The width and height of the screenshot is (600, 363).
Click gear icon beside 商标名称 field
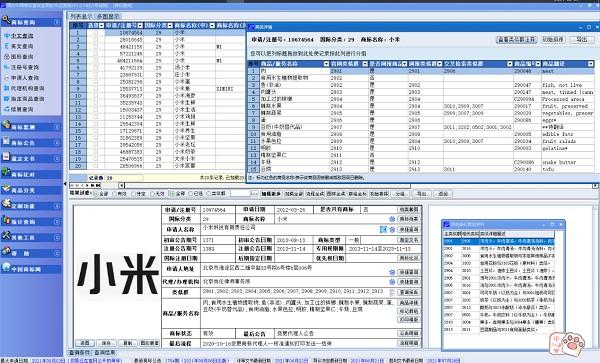pos(392,219)
